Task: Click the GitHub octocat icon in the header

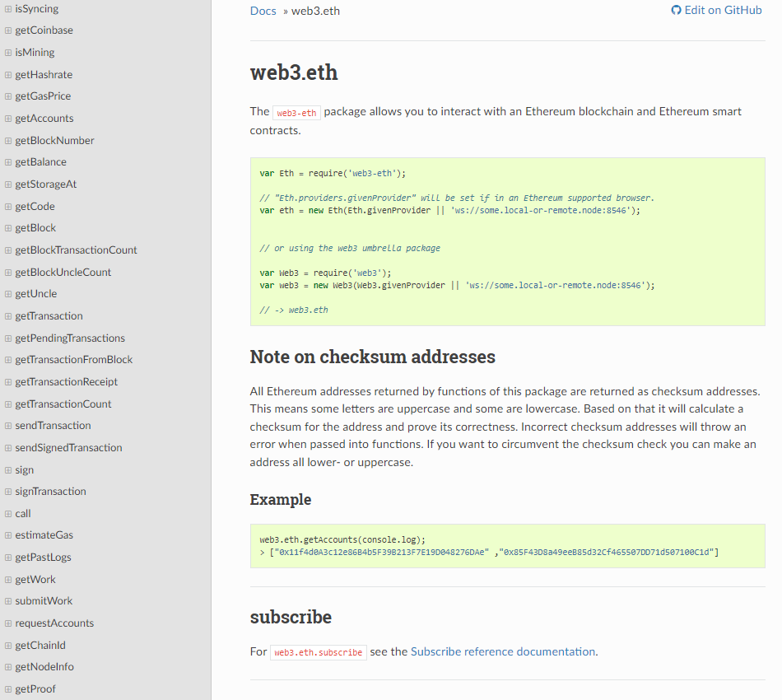Action: coord(676,9)
